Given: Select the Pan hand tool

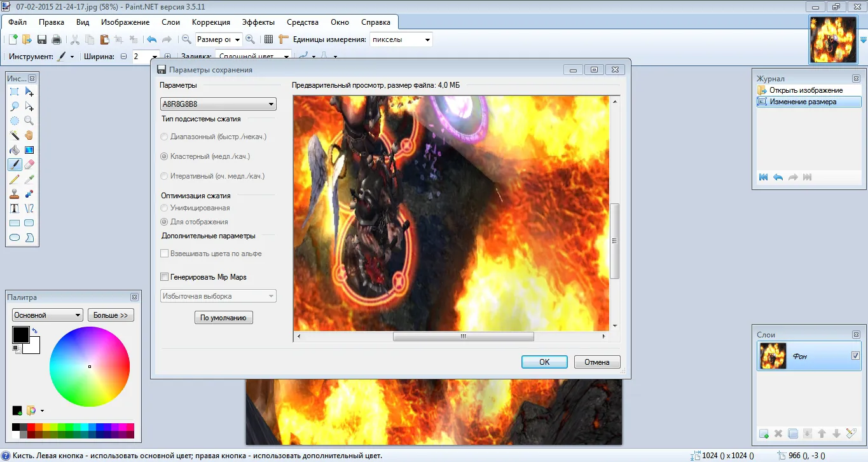Looking at the screenshot, I should click(x=29, y=135).
